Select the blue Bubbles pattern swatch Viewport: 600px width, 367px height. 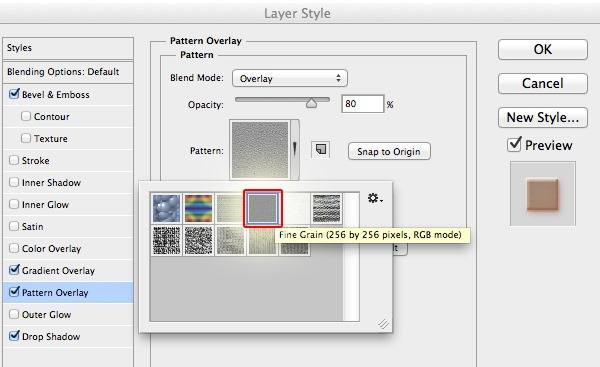pos(166,209)
